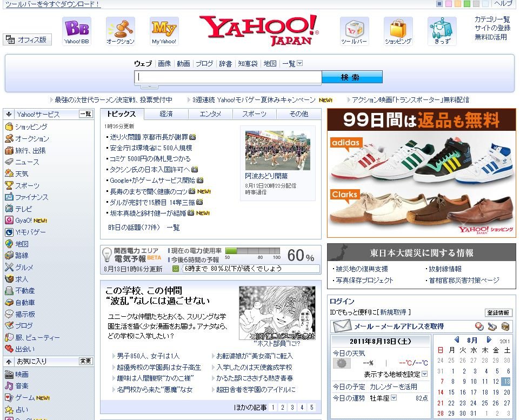The width and height of the screenshot is (520, 420).
Task: Select the 動画 search tab
Action: pyautogui.click(x=183, y=63)
